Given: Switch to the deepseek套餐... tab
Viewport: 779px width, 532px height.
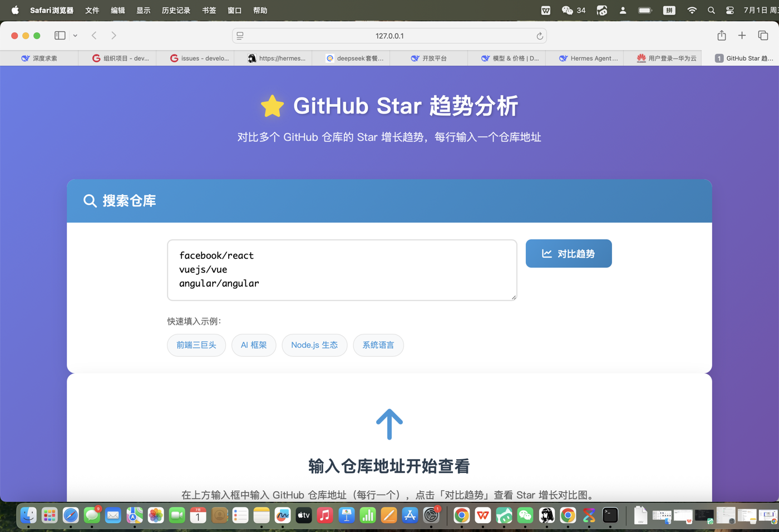Looking at the screenshot, I should pyautogui.click(x=351, y=58).
